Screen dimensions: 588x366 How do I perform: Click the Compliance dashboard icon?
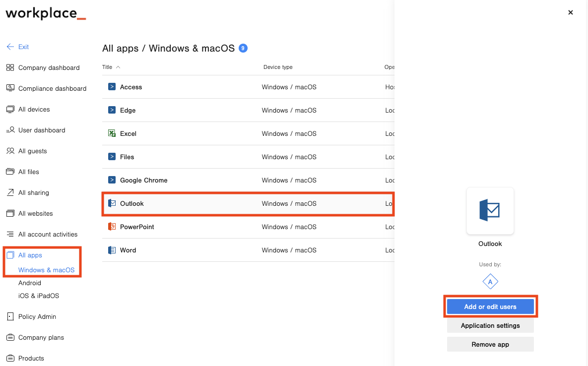pos(10,88)
